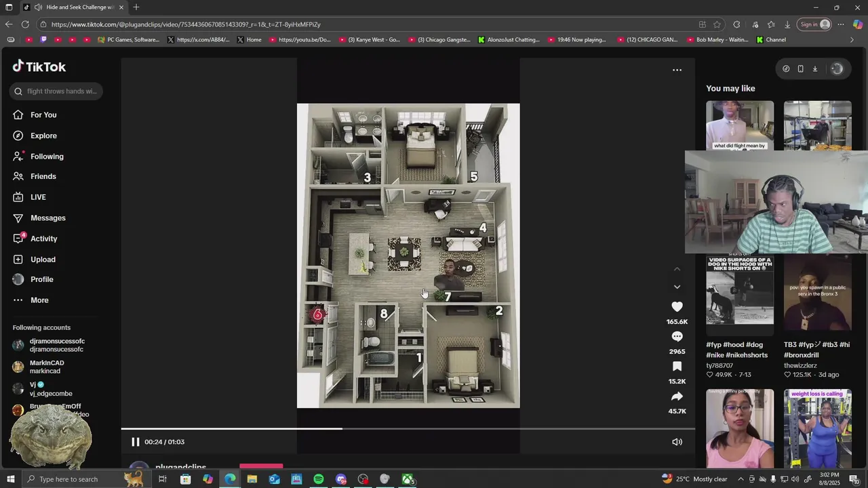Pause the playing video

pyautogui.click(x=135, y=442)
